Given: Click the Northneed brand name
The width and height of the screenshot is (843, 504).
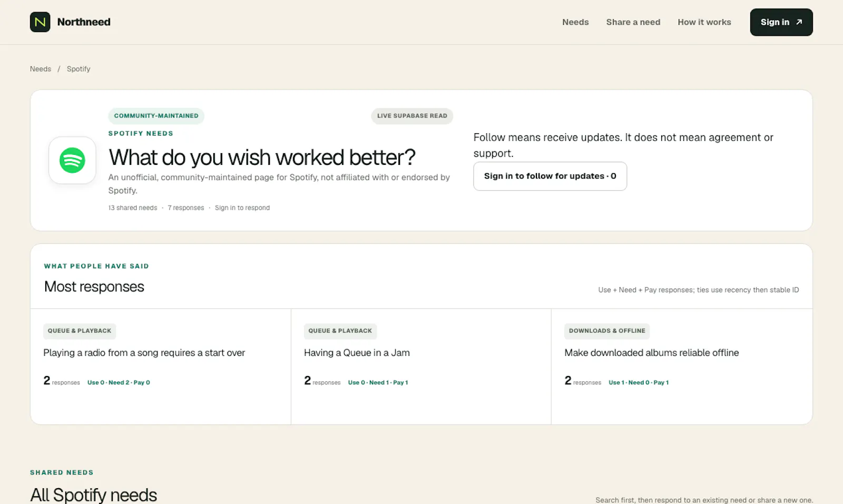Looking at the screenshot, I should tap(84, 22).
